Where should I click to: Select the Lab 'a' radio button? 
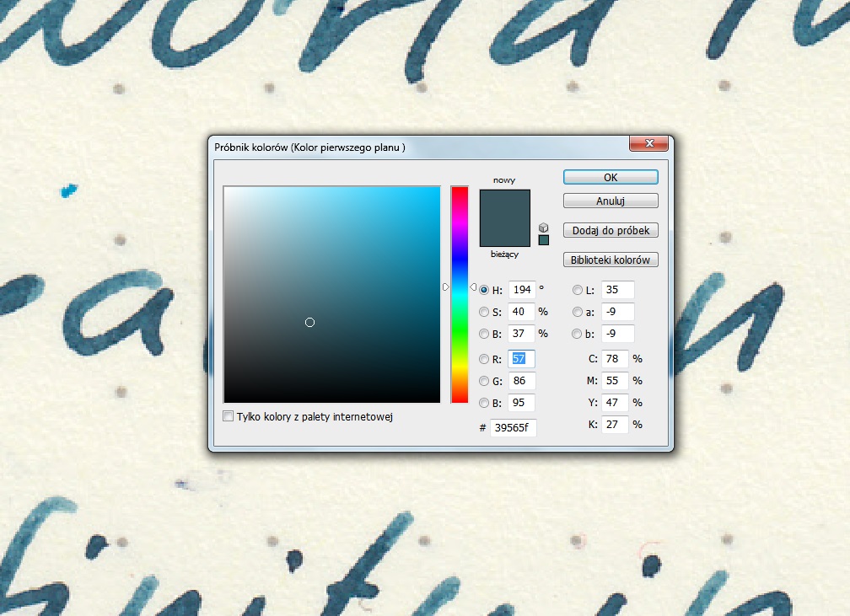(578, 312)
